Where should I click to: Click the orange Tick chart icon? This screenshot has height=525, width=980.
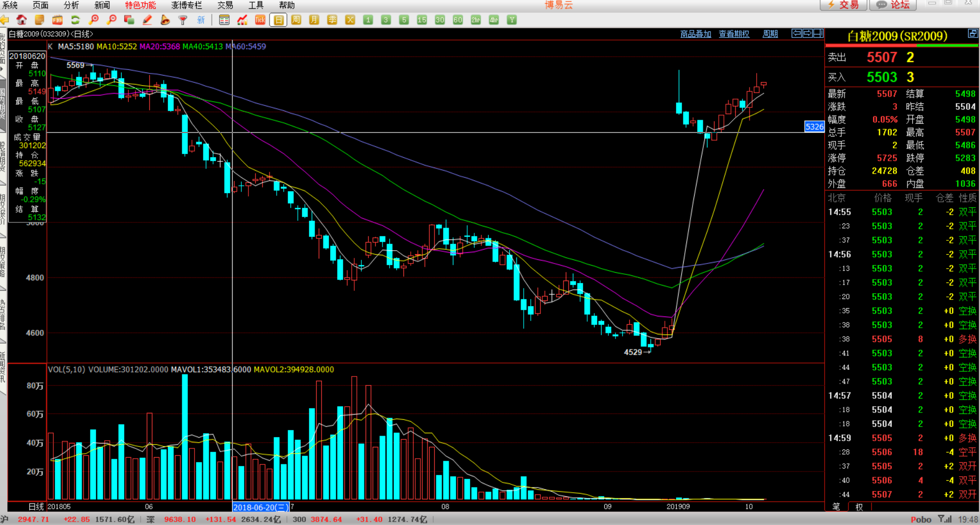[x=260, y=20]
